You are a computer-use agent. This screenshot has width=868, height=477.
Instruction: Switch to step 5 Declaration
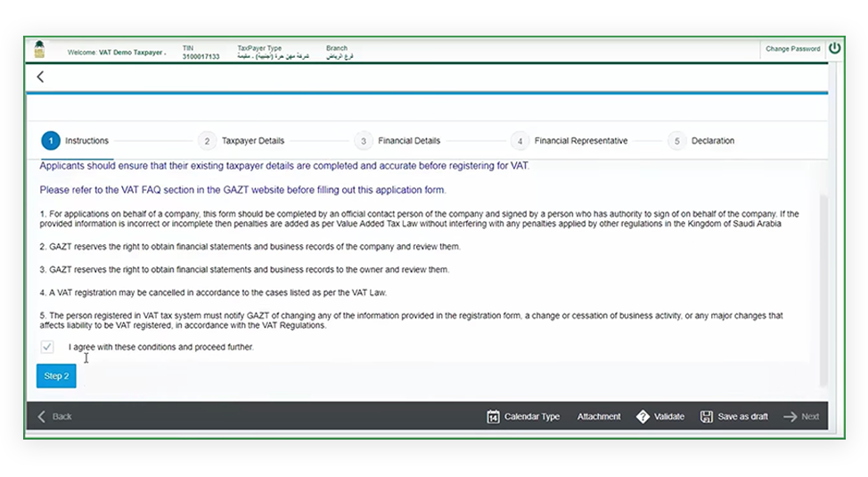(676, 141)
